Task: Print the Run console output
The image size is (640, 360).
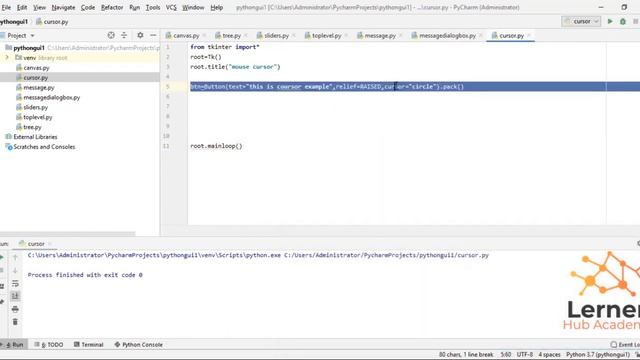Action: tap(15, 309)
